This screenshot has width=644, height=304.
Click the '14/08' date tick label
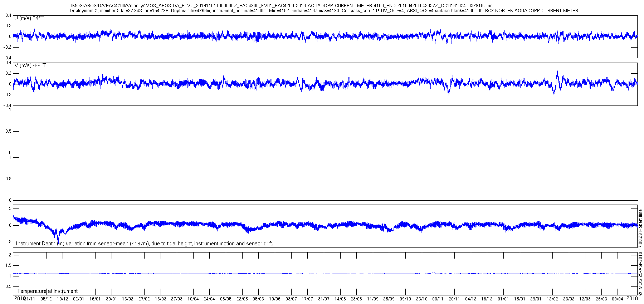[340, 299]
